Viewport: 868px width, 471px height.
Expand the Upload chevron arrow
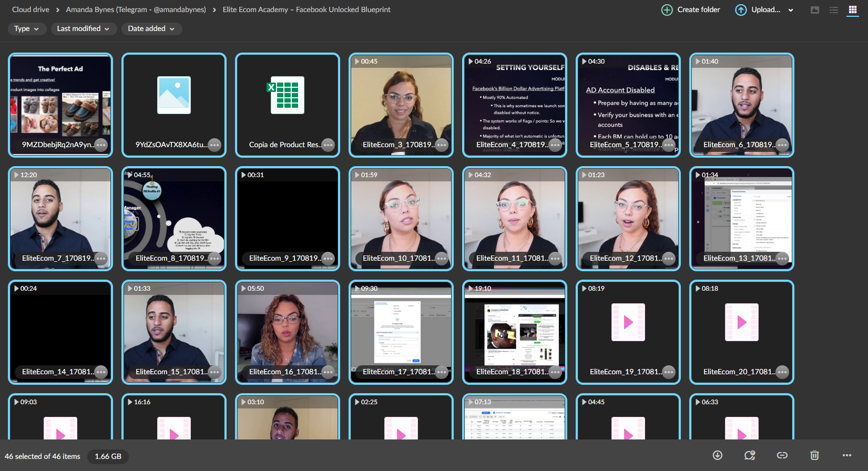click(x=791, y=10)
